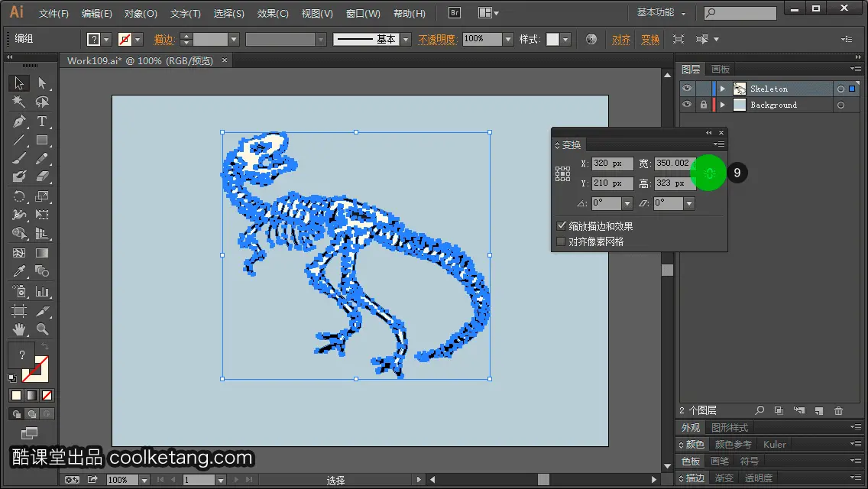Select the Eyedropper tool
This screenshot has width=868, height=489.
tap(19, 271)
